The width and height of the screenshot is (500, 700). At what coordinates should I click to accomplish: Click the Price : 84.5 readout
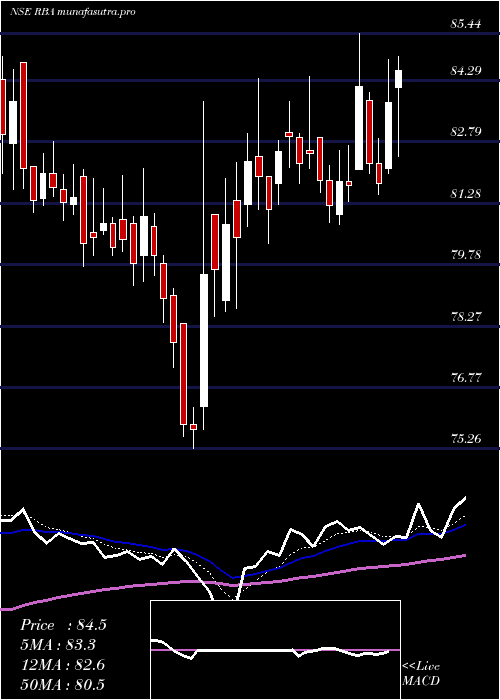pyautogui.click(x=63, y=625)
